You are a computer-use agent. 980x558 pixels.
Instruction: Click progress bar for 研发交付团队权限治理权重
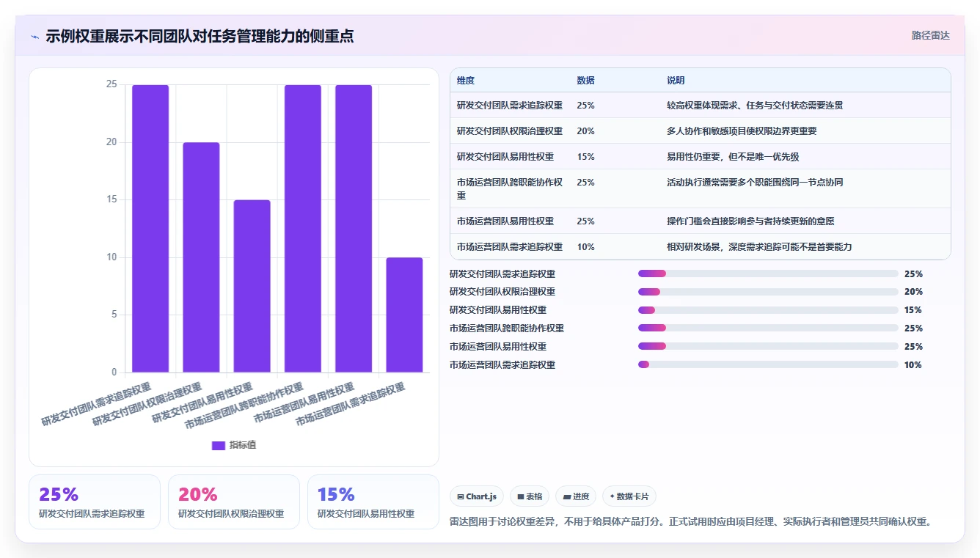coord(768,292)
